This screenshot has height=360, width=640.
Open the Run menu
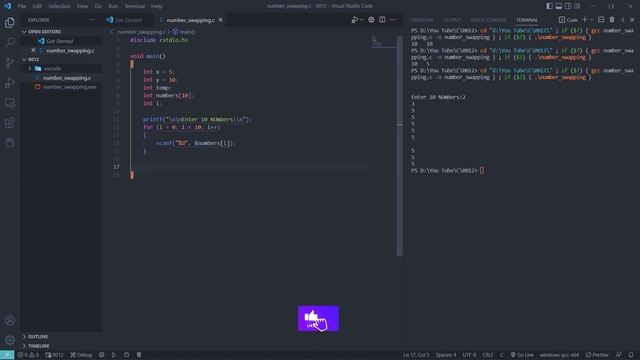coord(113,6)
